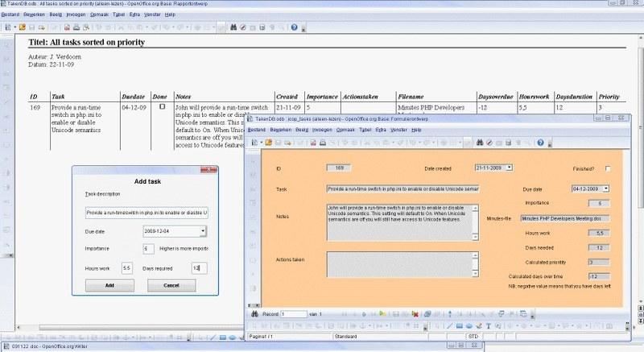Open Date created dropdown in form
The width and height of the screenshot is (644, 352).
pyautogui.click(x=510, y=168)
